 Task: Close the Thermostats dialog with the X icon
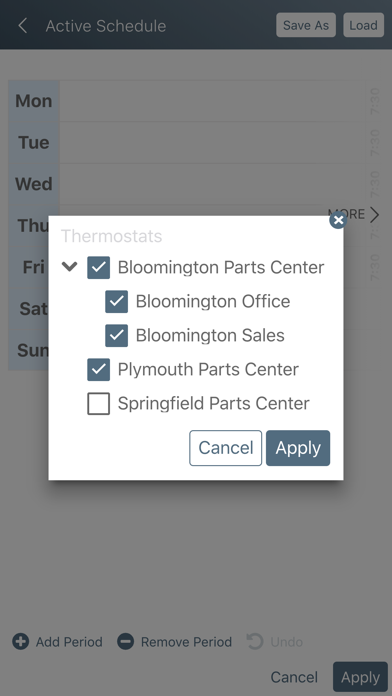click(338, 220)
